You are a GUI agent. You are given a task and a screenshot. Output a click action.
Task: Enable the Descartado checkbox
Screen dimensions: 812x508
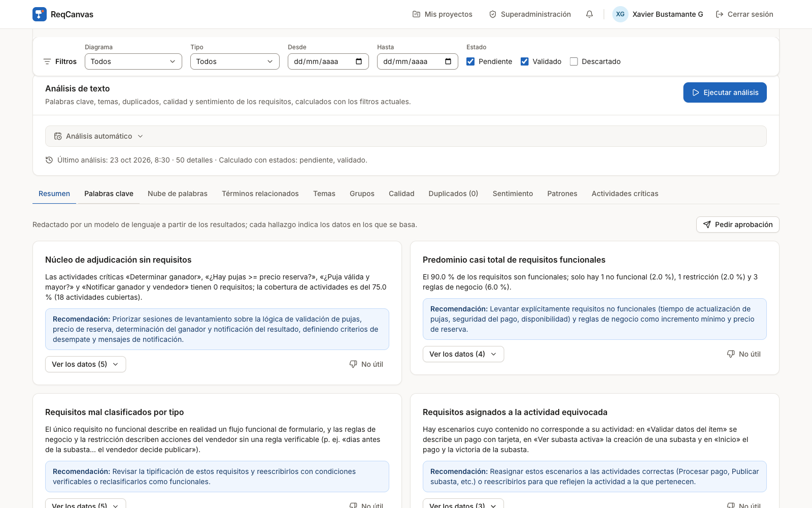pyautogui.click(x=574, y=61)
